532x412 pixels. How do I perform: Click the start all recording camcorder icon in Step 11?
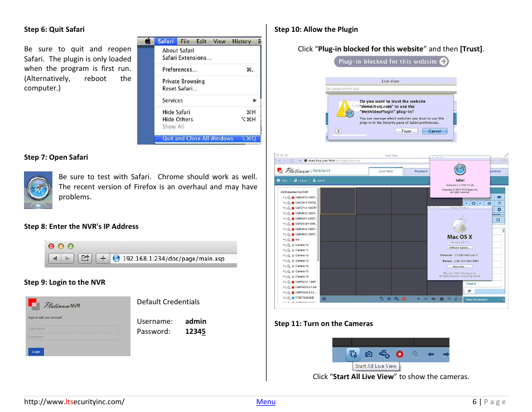pos(384,354)
